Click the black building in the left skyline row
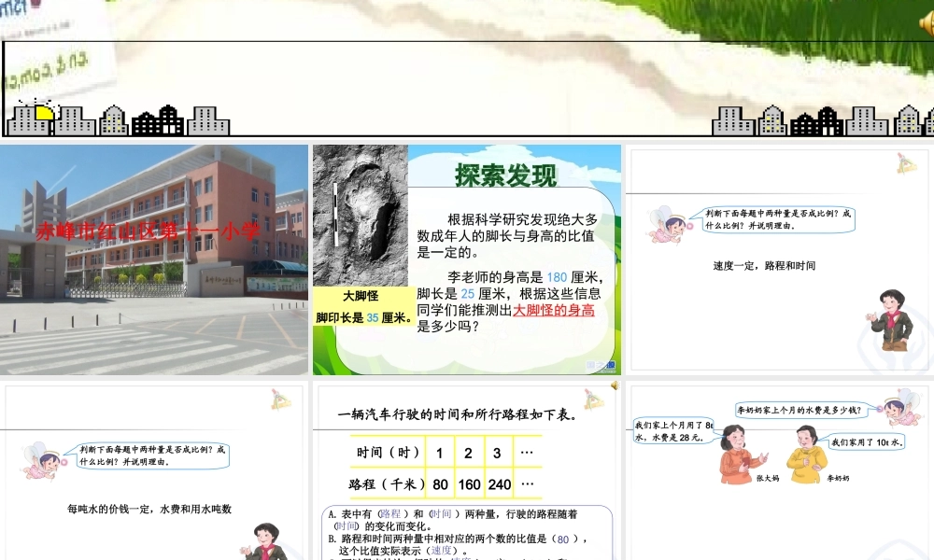This screenshot has width=934, height=560. (x=159, y=120)
